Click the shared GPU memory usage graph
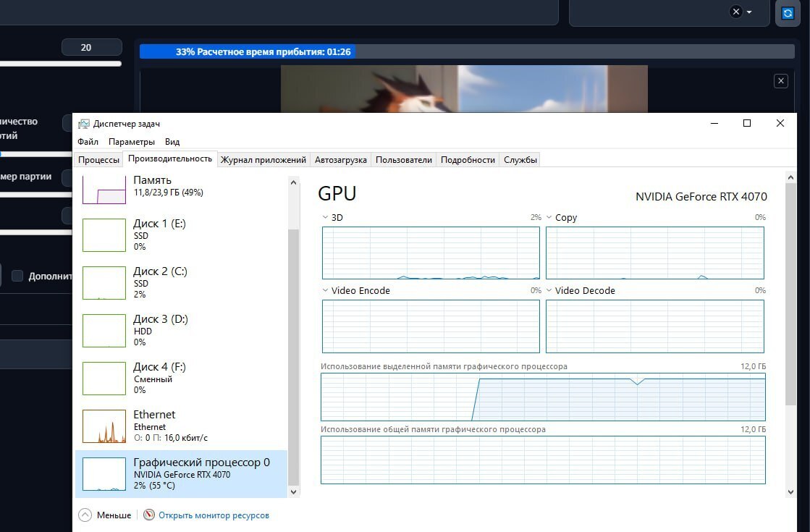This screenshot has width=810, height=532. coord(543,460)
